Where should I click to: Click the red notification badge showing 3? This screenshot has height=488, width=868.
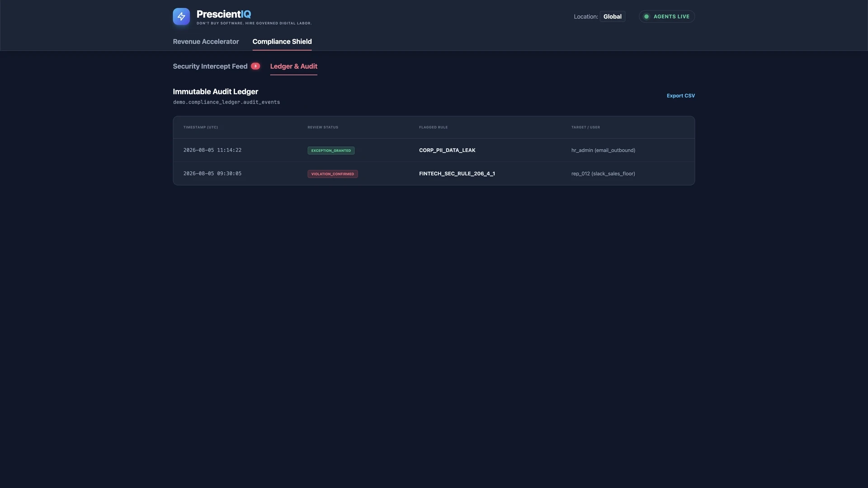[255, 66]
